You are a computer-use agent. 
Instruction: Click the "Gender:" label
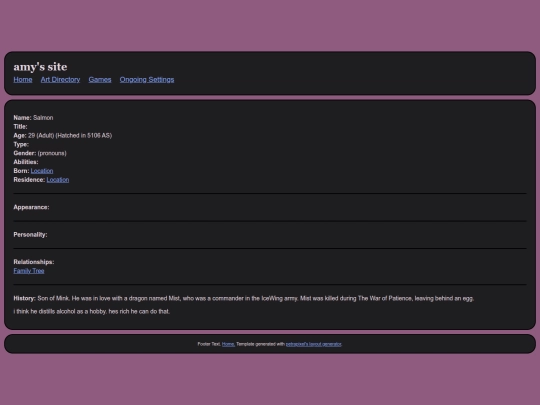[25, 153]
